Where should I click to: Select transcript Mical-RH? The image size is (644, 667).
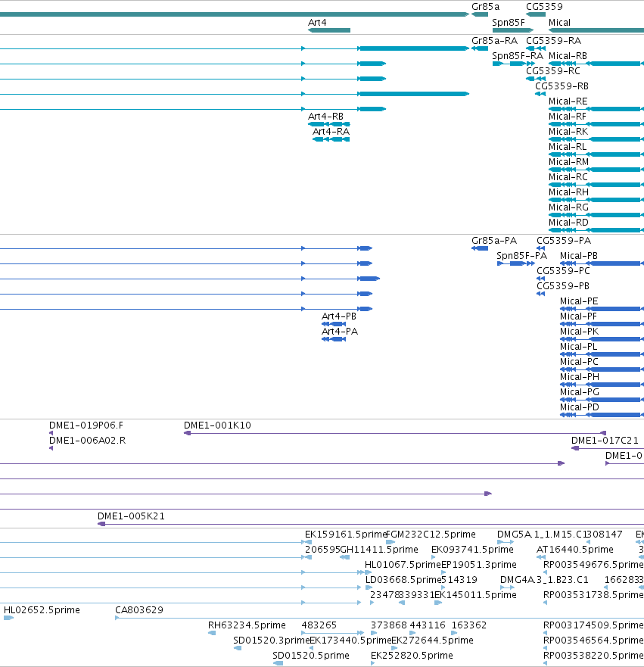point(596,200)
